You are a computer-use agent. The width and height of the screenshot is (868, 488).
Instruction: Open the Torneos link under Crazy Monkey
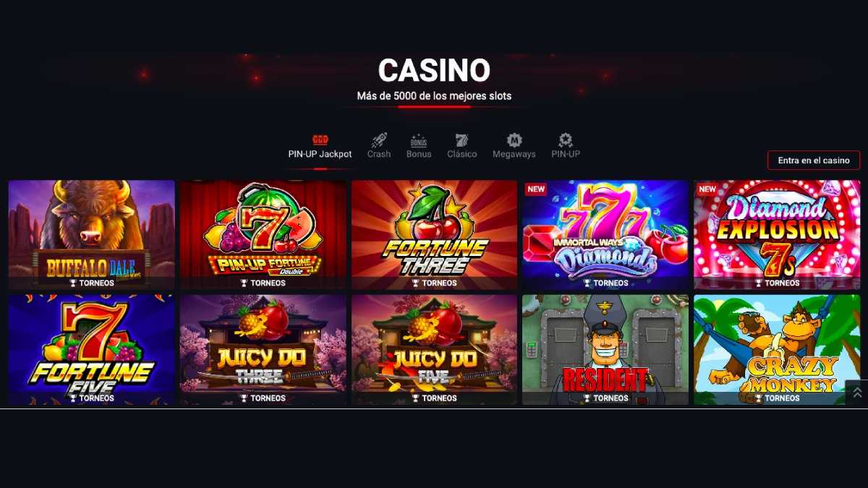click(778, 398)
